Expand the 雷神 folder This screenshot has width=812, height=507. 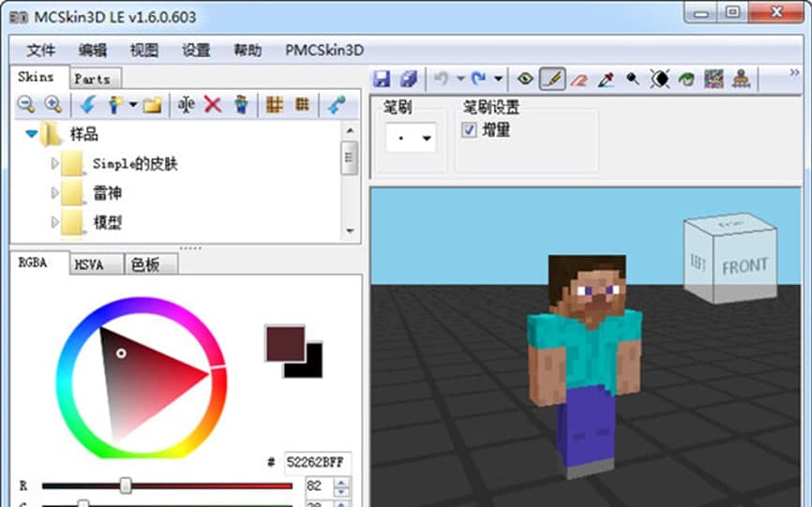pos(54,193)
